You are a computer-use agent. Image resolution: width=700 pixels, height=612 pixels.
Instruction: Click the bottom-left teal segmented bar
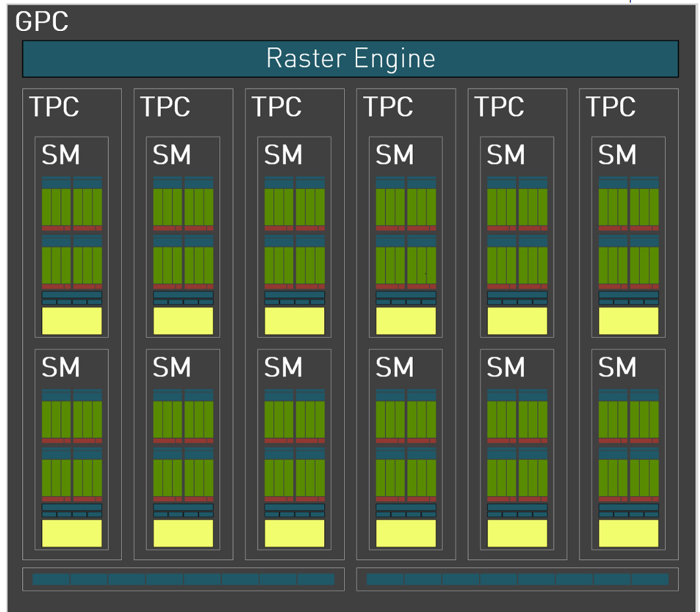click(x=183, y=580)
